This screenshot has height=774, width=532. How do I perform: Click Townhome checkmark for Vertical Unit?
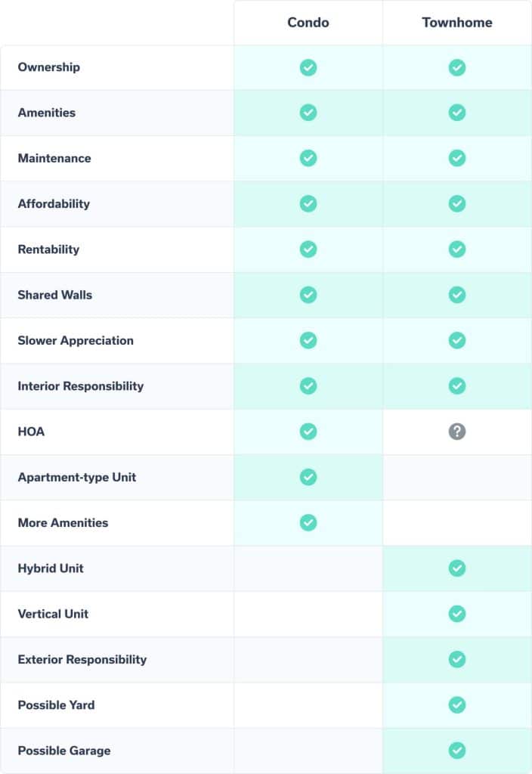[457, 614]
